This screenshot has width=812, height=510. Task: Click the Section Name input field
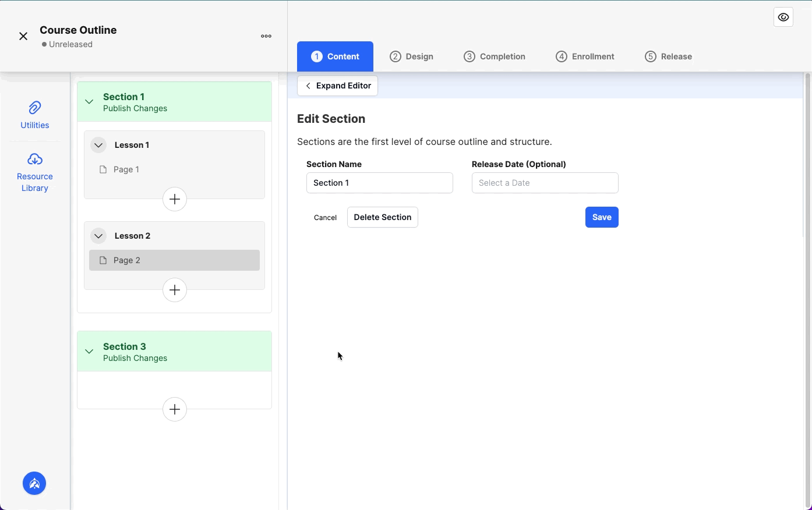click(379, 183)
